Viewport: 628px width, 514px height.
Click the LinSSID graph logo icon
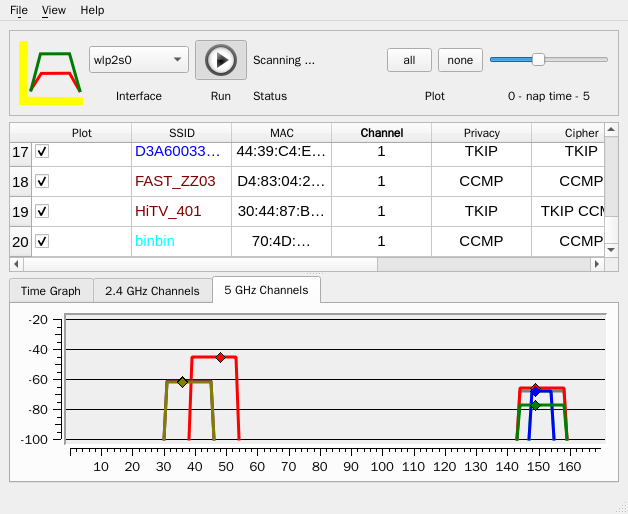click(50, 73)
